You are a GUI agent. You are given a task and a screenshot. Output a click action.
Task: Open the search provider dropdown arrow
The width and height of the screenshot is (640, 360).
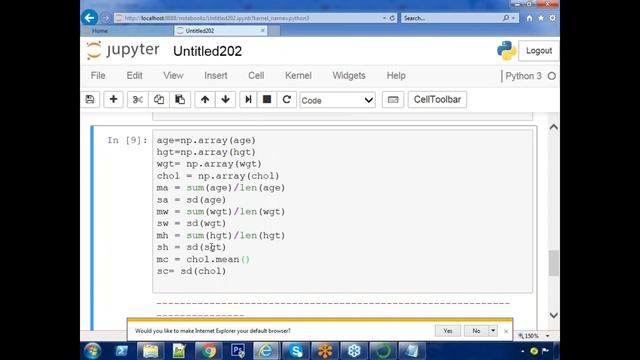tap(513, 18)
